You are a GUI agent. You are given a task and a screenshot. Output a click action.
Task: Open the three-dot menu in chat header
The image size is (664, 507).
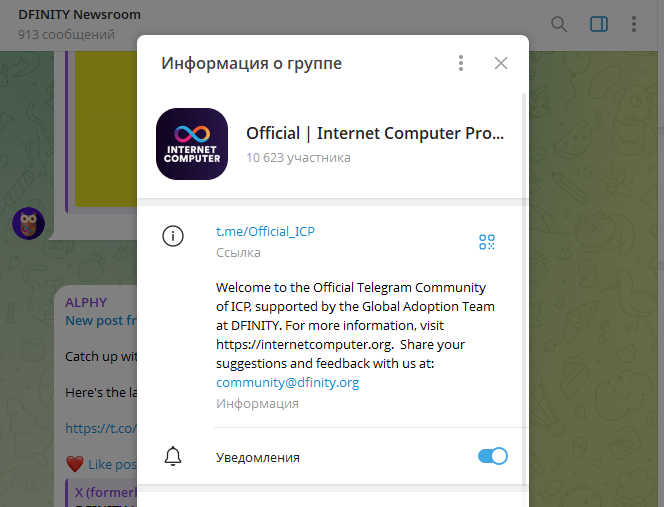tap(634, 24)
